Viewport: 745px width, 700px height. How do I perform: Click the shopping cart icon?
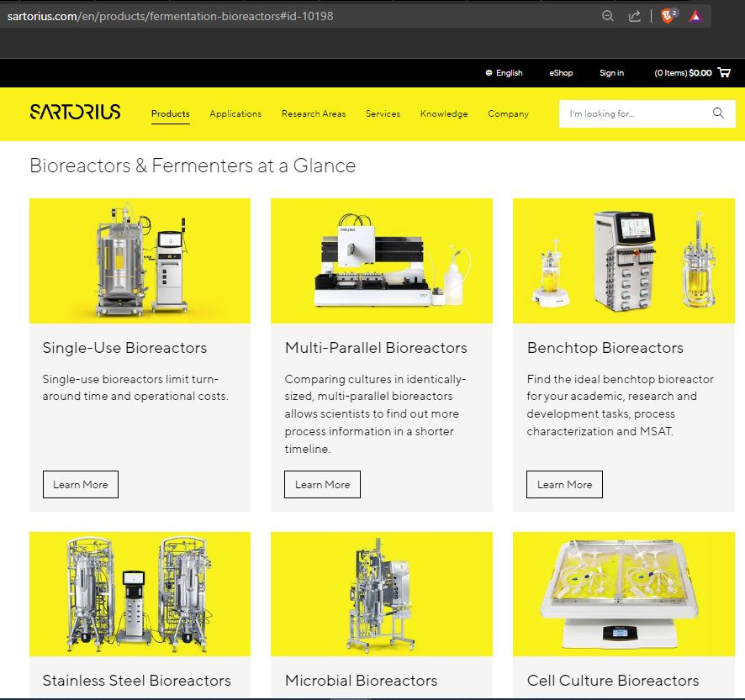coord(724,72)
